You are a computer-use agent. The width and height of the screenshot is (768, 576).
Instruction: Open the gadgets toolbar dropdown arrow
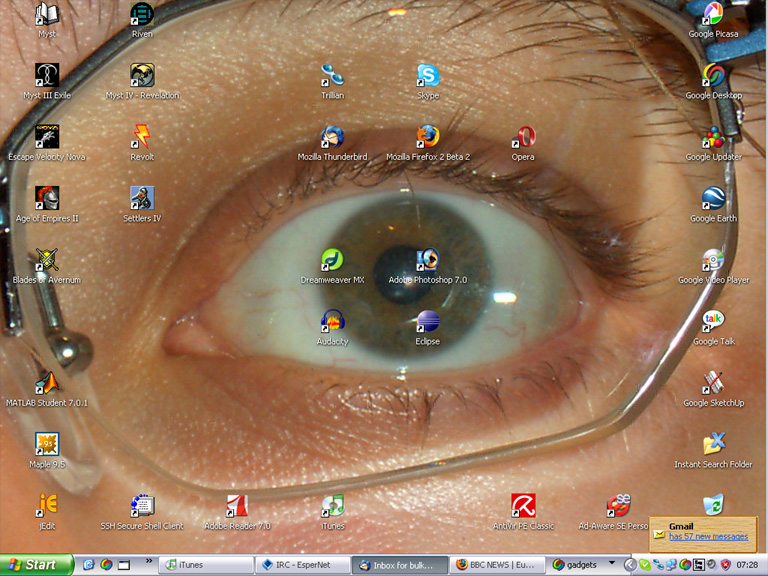(x=612, y=562)
